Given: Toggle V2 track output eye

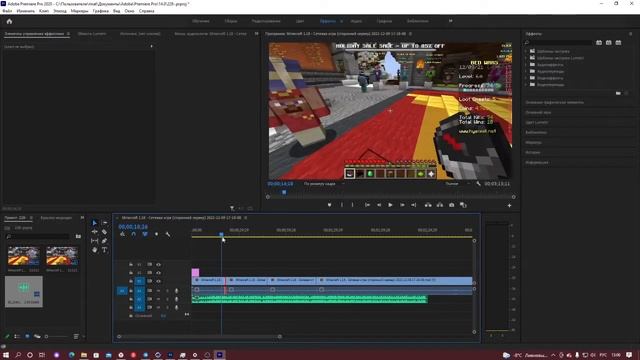Looking at the screenshot, I should (x=158, y=273).
